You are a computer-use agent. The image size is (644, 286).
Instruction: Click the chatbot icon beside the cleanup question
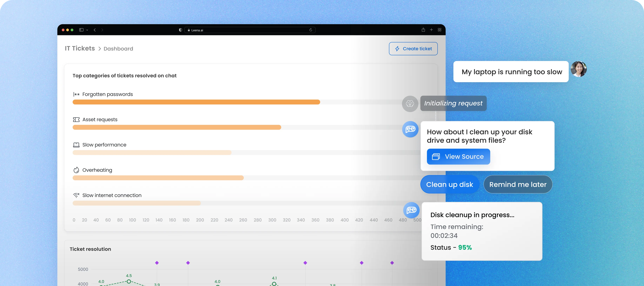point(410,129)
